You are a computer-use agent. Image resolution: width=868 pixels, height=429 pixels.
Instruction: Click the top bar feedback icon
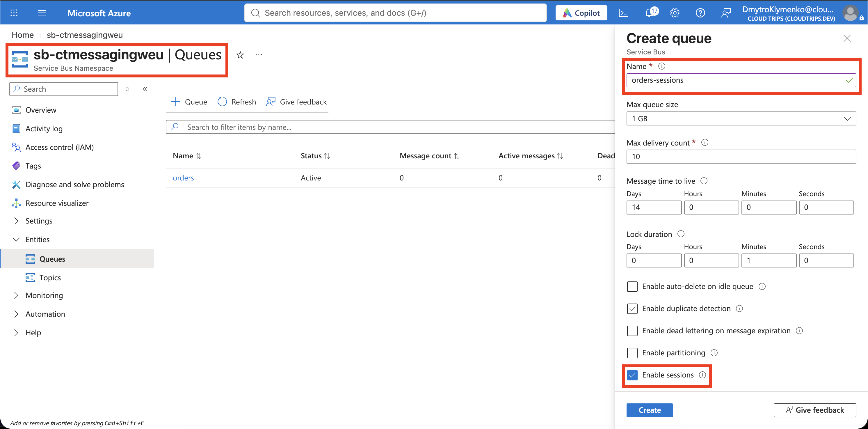[726, 13]
